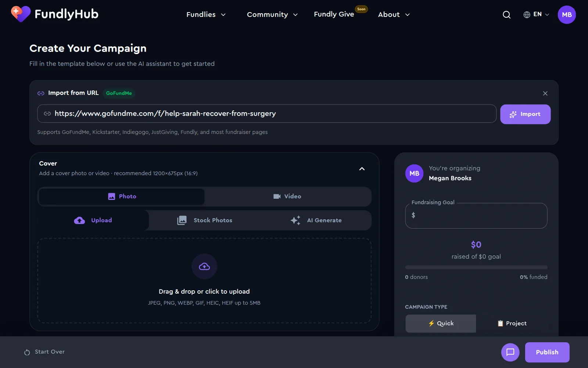The height and width of the screenshot is (368, 588).
Task: Expand the Fundlies dropdown menu
Action: (x=206, y=15)
